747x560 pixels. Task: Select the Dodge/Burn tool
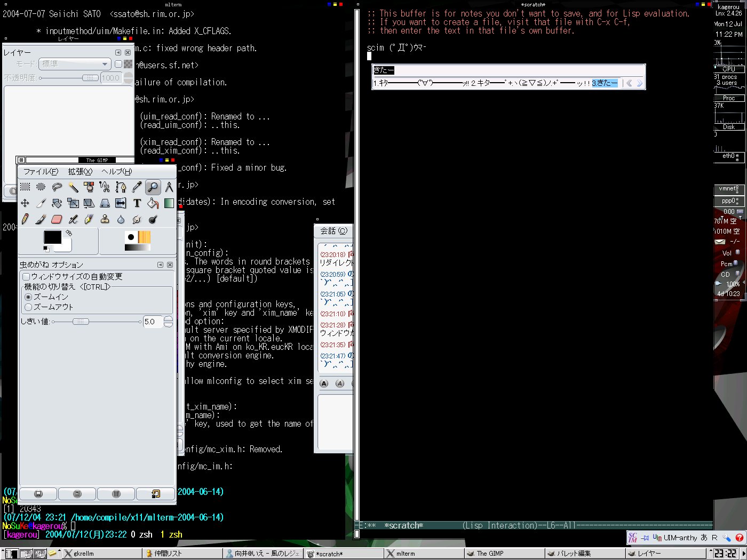pos(153,219)
